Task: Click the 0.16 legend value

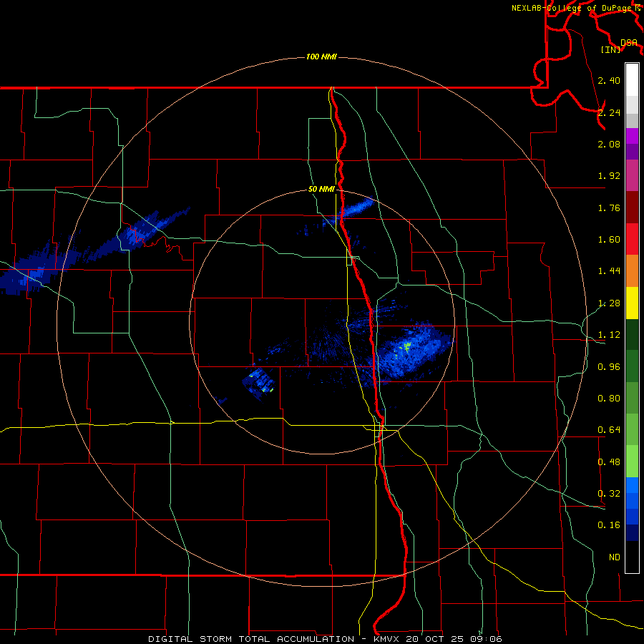Action: pyautogui.click(x=609, y=525)
